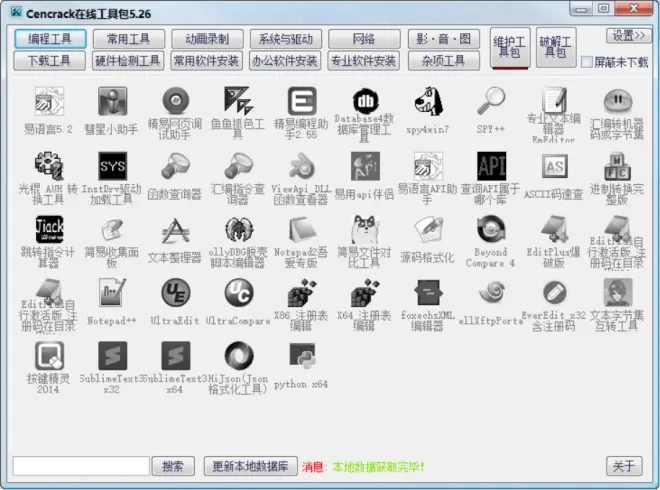Screen dimensions: 660x490
Task: Open the EmEditor text editor icon
Action: (554, 101)
